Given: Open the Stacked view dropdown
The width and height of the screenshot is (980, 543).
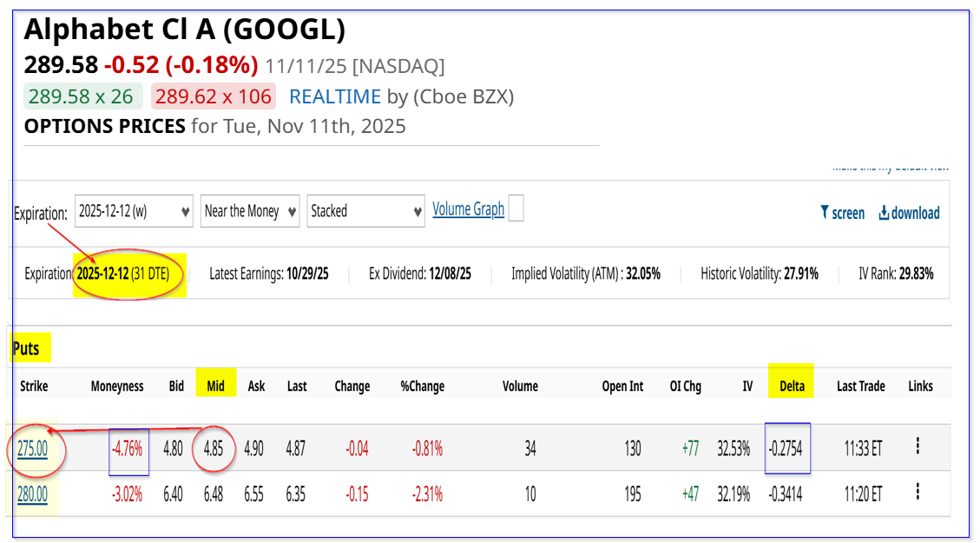Looking at the screenshot, I should (365, 211).
